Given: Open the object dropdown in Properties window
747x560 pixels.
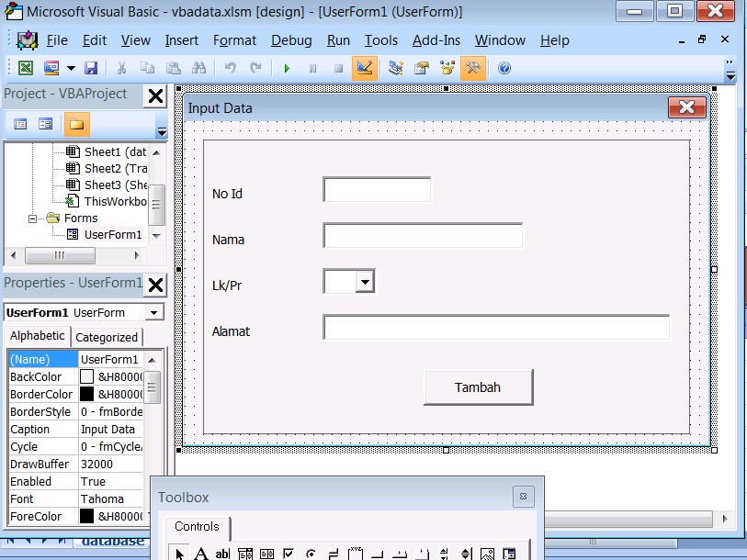Looking at the screenshot, I should 154,311.
